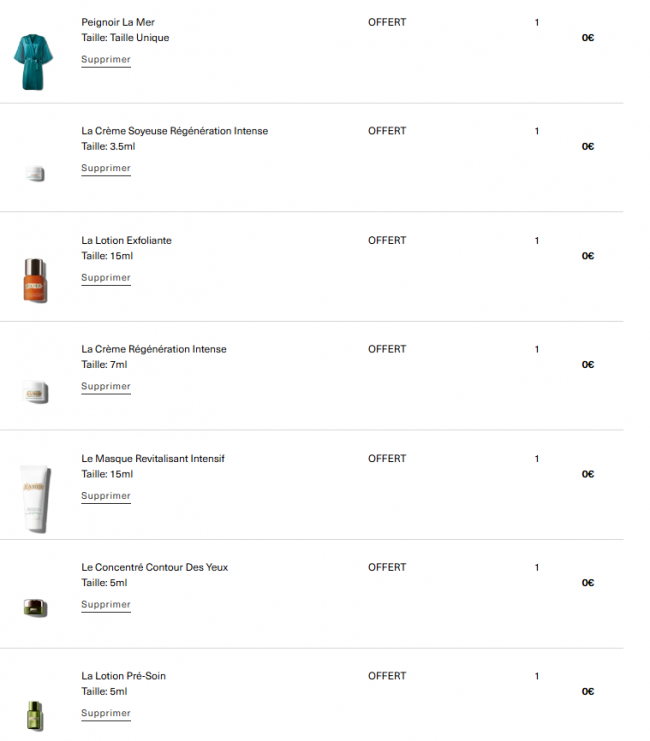Viewport: 650px width, 741px height.
Task: Click Supprimer for La Crème Régénération Intense 7ml
Action: [106, 386]
